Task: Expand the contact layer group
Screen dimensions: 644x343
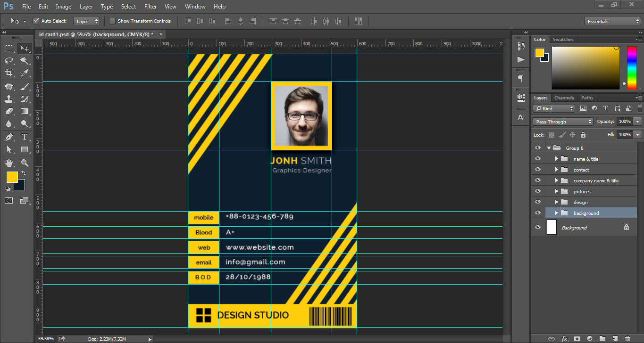Action: (557, 170)
